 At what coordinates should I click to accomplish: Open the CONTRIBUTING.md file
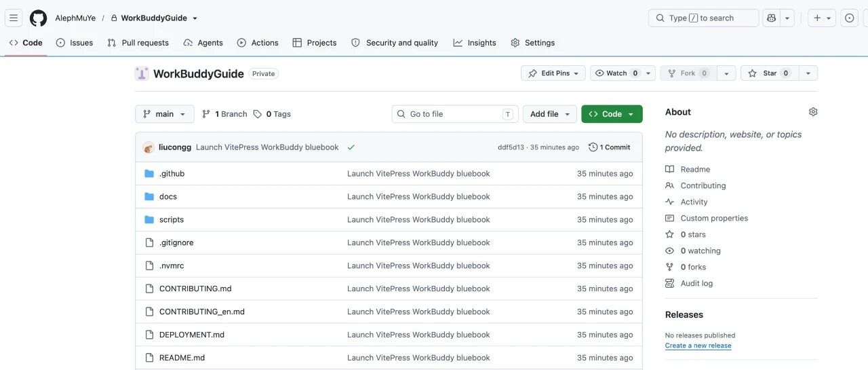[195, 289]
